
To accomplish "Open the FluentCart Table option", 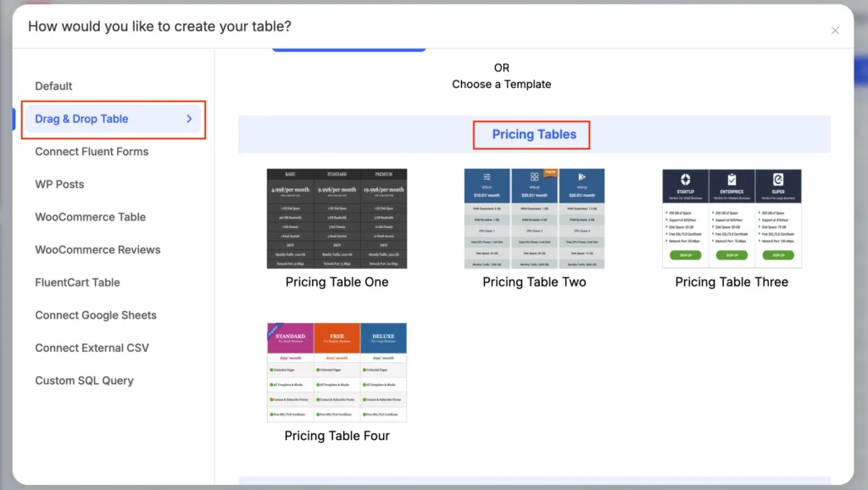I will pyautogui.click(x=76, y=281).
